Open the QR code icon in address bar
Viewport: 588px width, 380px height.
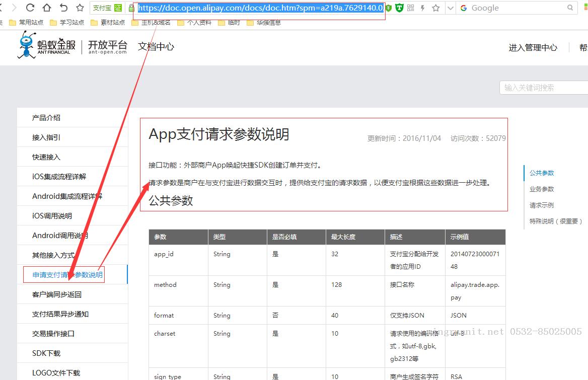[x=411, y=8]
